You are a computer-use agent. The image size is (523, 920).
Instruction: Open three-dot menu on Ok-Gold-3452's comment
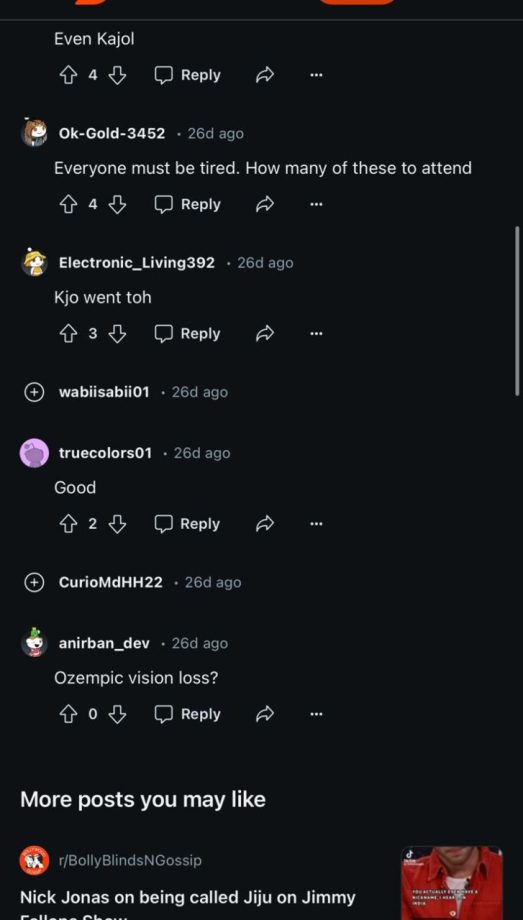(x=316, y=204)
